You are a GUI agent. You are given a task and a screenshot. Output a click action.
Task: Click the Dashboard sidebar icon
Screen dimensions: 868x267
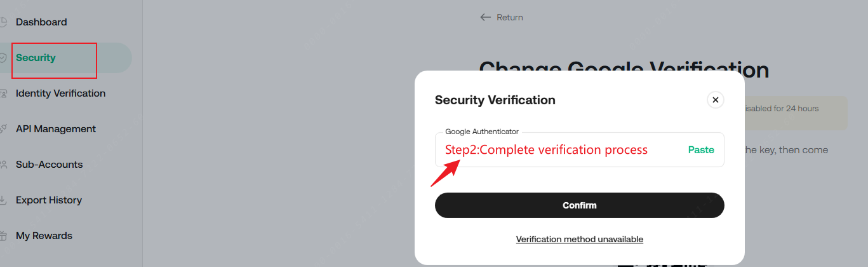pos(3,22)
